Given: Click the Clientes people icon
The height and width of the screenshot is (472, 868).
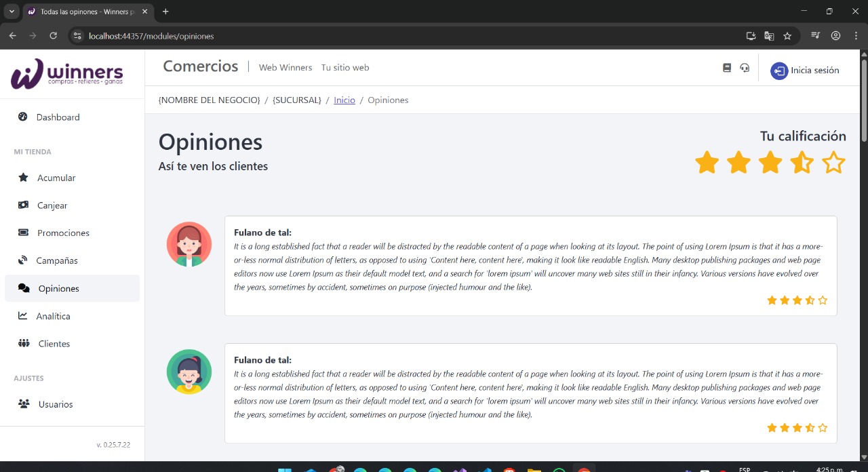Looking at the screenshot, I should tap(24, 343).
